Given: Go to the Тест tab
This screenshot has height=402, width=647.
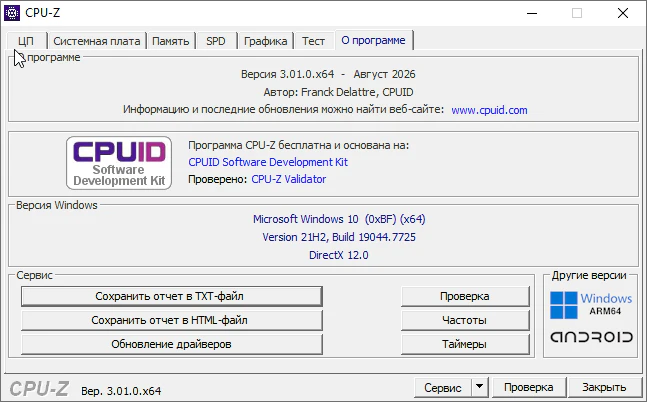Looking at the screenshot, I should coord(313,41).
